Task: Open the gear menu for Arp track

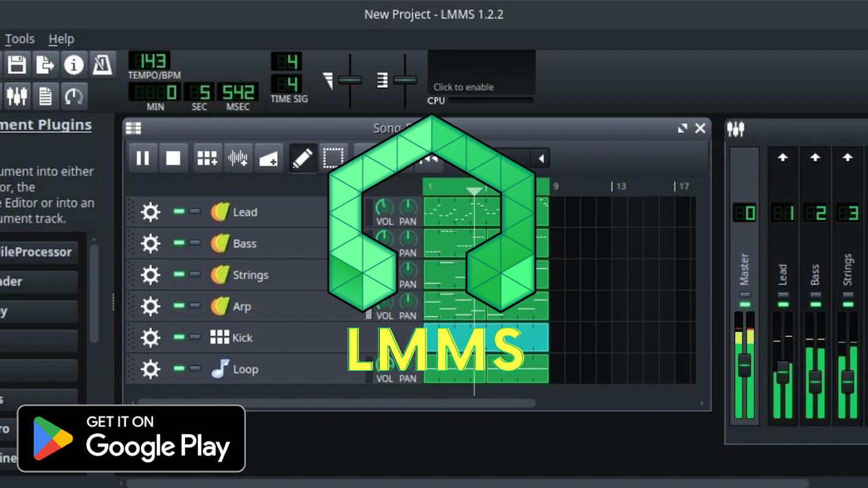Action: (150, 306)
